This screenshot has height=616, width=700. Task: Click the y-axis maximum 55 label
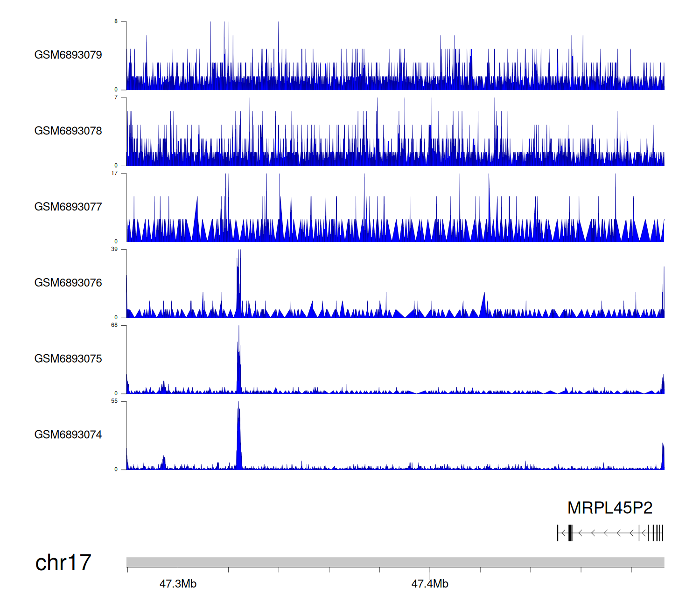114,401
